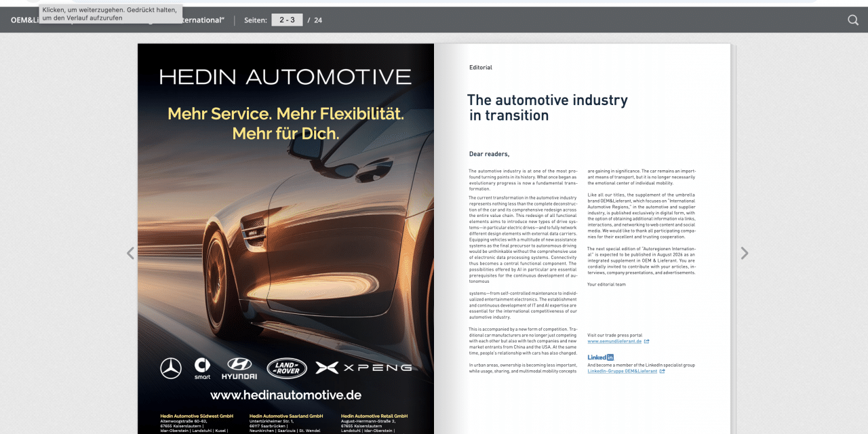Open the trade press portal link www.oemundlieferant.de
Image resolution: width=868 pixels, height=434 pixels.
coord(614,341)
